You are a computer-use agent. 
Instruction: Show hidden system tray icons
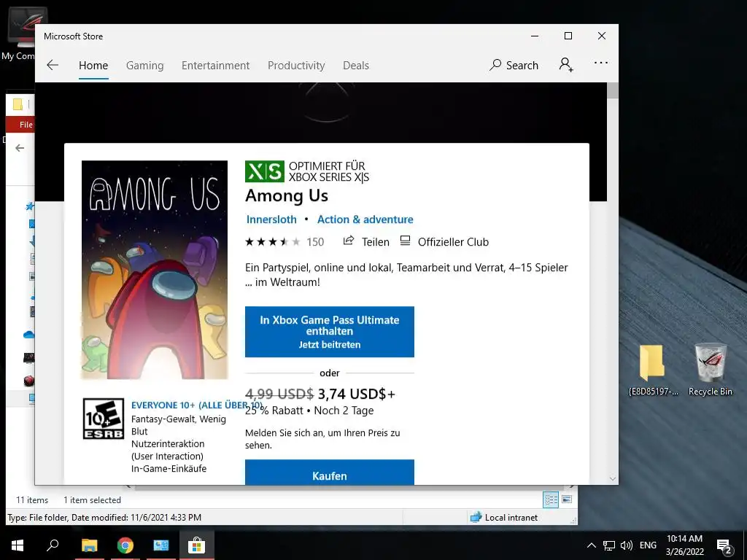[x=591, y=545]
